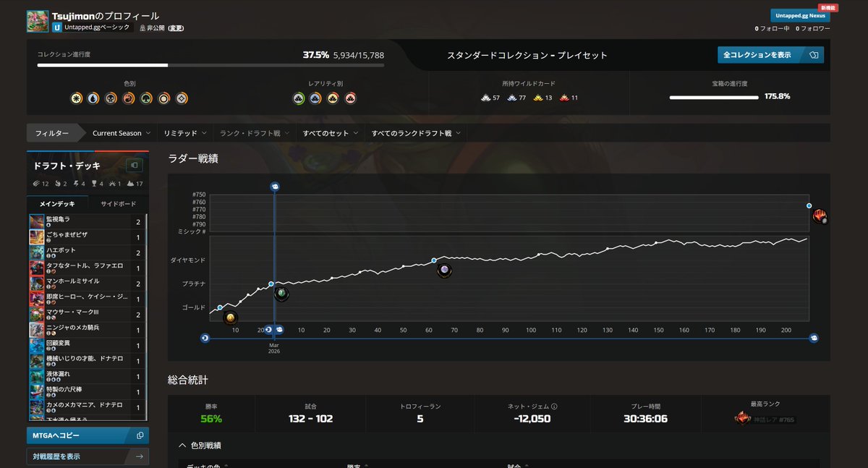Click the deck list vertical scrollbar
The width and height of the screenshot is (868, 468).
[147, 316]
